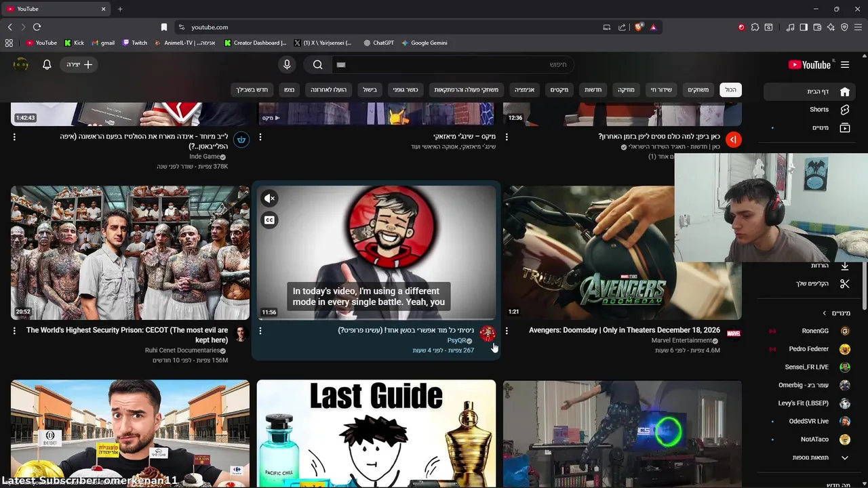Open the Brave browser main menu

pyautogui.click(x=858, y=27)
